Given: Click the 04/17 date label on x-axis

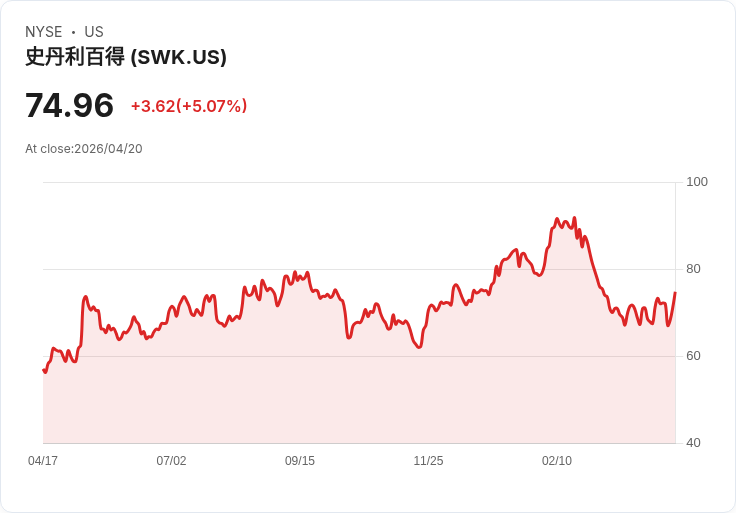Looking at the screenshot, I should [43, 460].
